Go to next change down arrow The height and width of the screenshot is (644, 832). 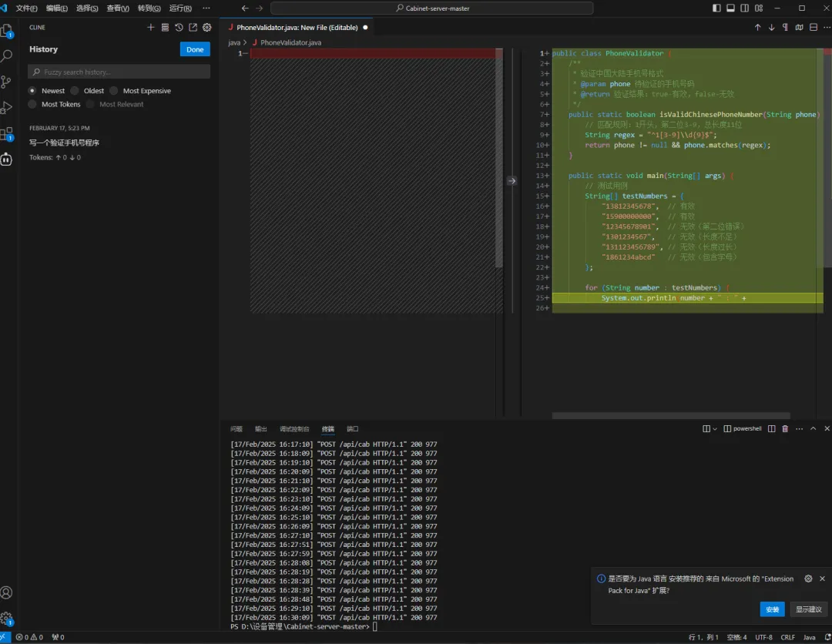coord(771,27)
